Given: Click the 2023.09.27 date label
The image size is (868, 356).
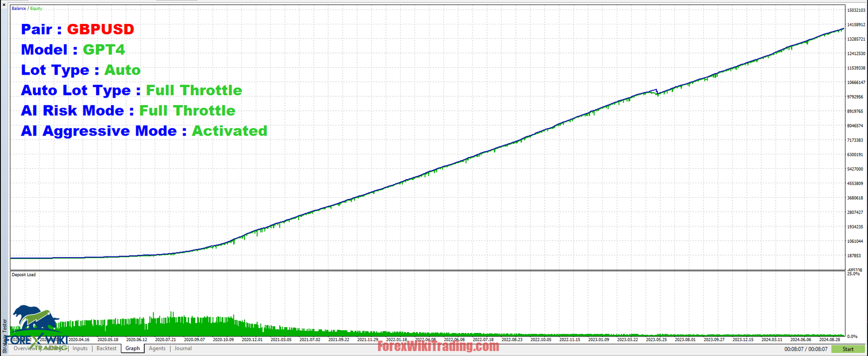Looking at the screenshot, I should 714,340.
